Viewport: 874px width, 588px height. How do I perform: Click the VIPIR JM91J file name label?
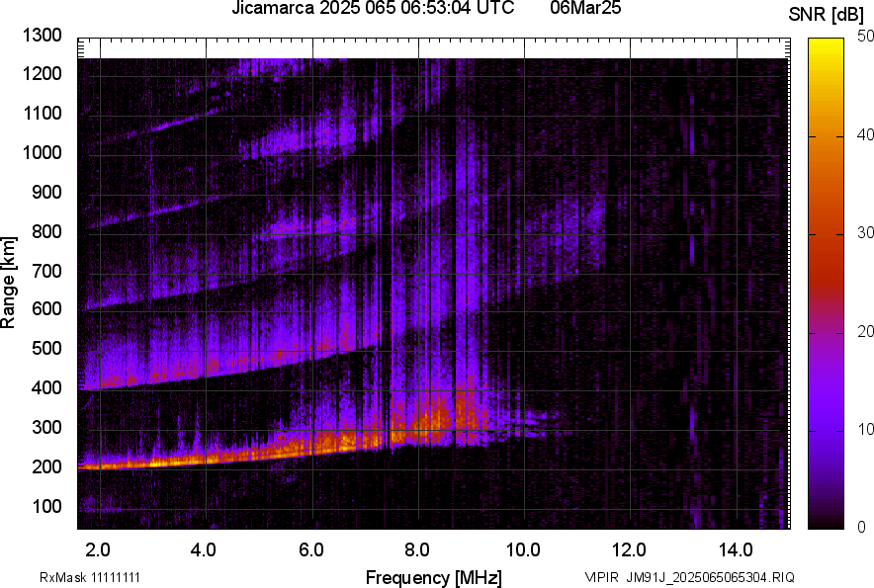pyautogui.click(x=689, y=577)
